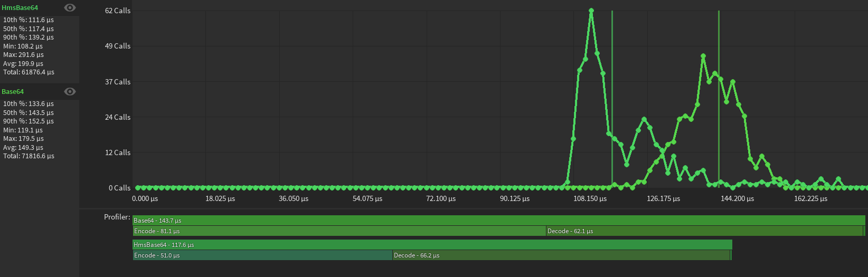Click the '24 Calls' axis label
The image size is (868, 277).
coord(118,117)
